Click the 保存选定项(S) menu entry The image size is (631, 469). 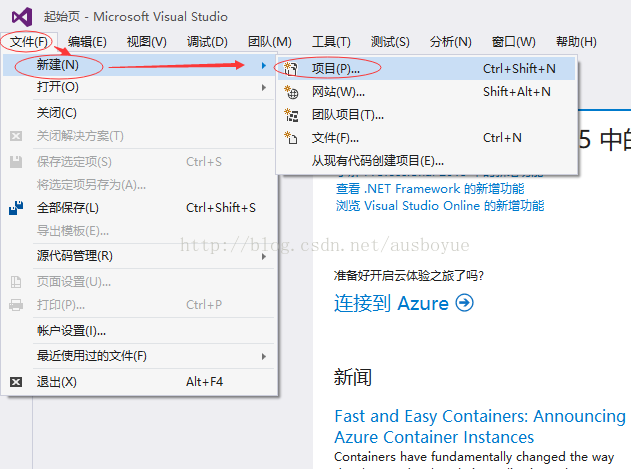[139, 162]
